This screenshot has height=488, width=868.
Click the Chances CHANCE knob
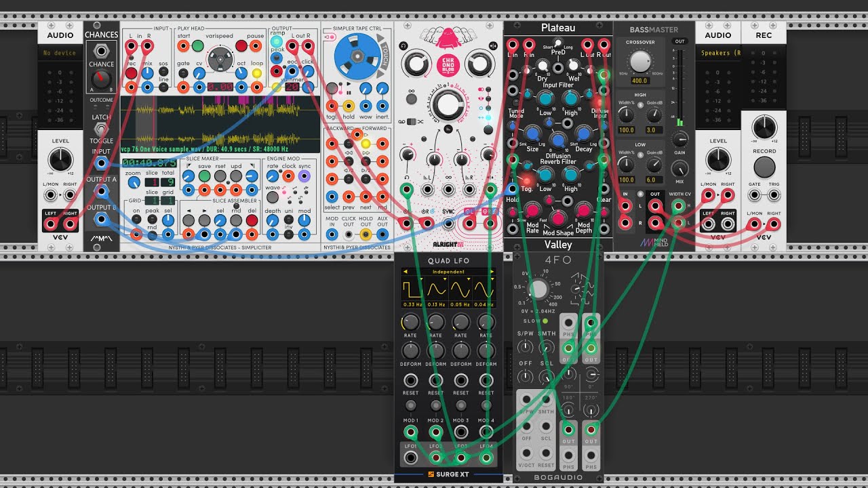[101, 79]
